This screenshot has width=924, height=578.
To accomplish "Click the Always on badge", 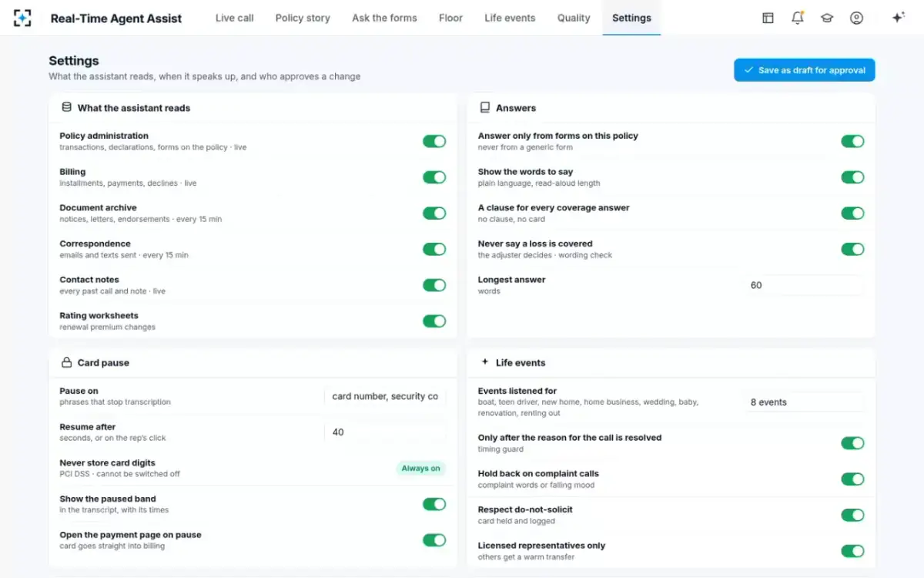I will (420, 468).
